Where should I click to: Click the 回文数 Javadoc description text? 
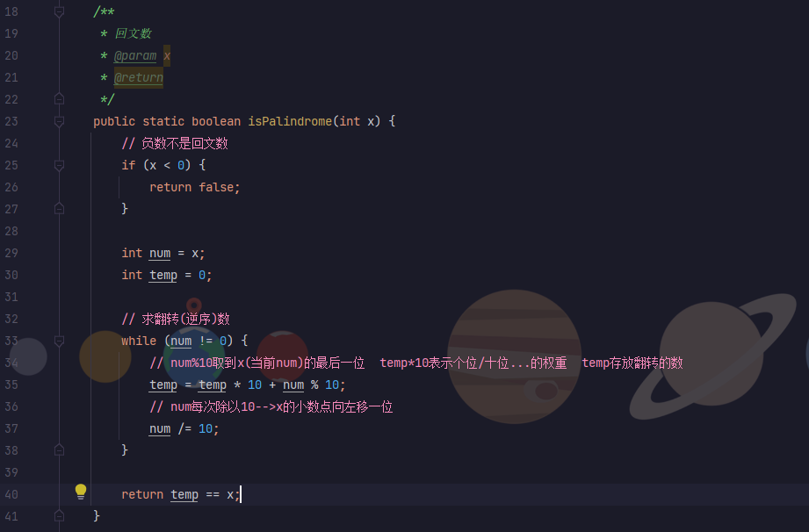134,33
